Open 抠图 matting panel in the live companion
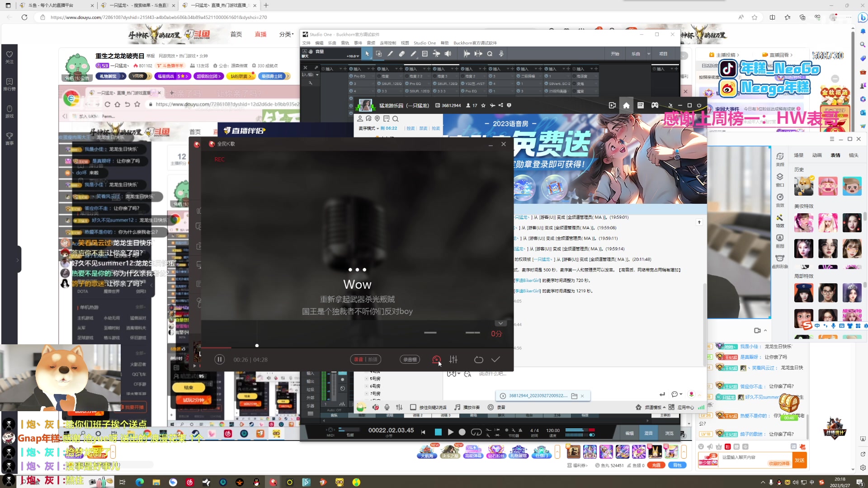Viewport: 868px width, 488px height. click(780, 241)
